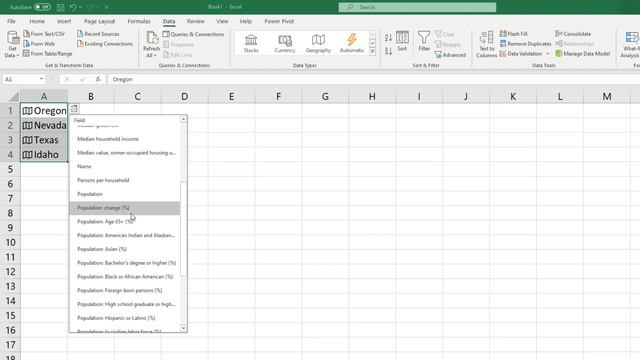Open the Review tab
The height and width of the screenshot is (360, 640).
[x=196, y=21]
